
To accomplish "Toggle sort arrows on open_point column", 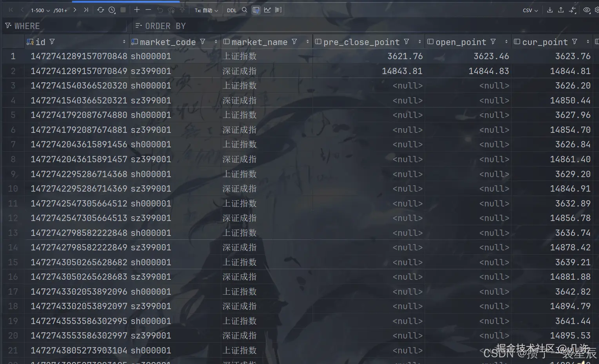I will point(506,42).
